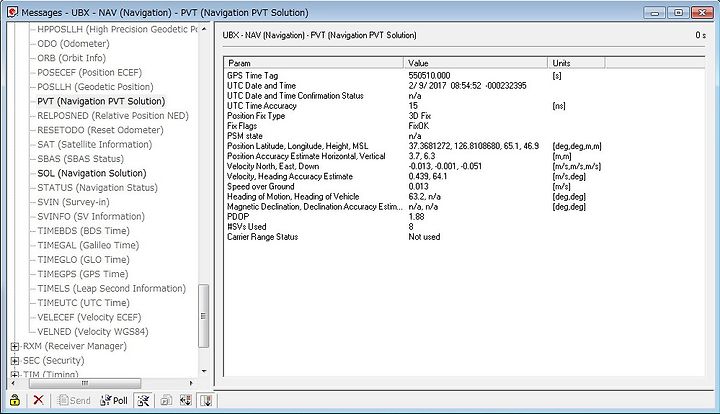Select TIMEGPS (GPS Time) item
Viewport: 720px width, 414px height.
click(x=83, y=274)
